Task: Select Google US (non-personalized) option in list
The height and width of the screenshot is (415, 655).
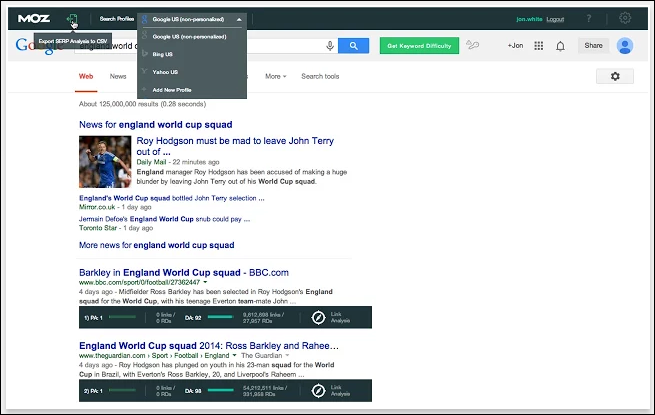Action: (189, 37)
